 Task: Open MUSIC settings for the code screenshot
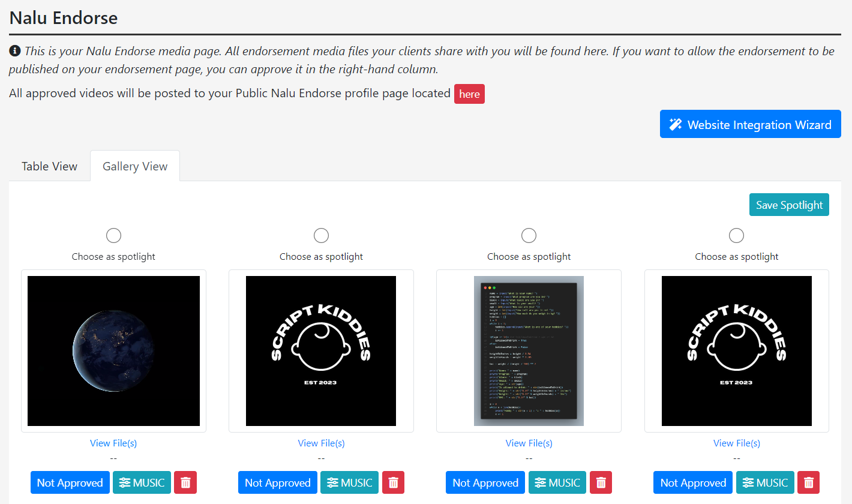point(557,482)
